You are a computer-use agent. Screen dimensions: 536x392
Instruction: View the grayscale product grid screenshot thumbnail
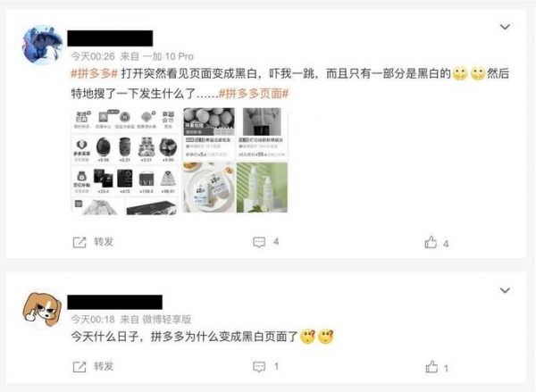point(124,161)
